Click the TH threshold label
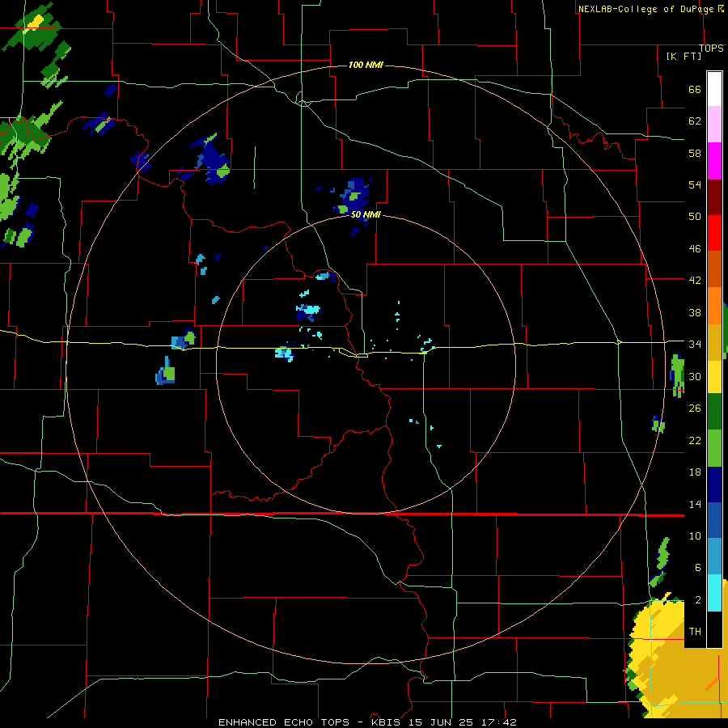The width and height of the screenshot is (728, 728). (x=695, y=631)
